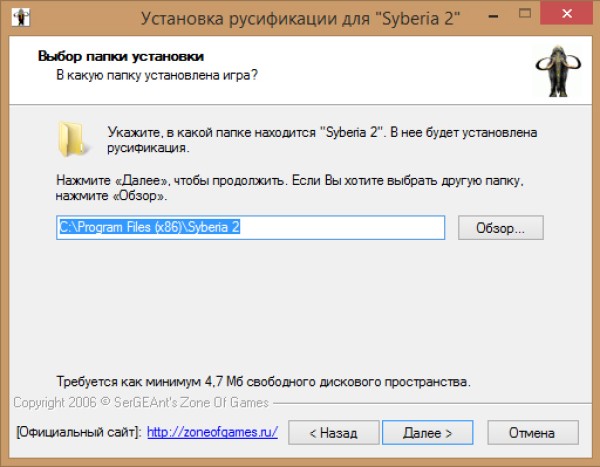Maximize the installer window
600x467 pixels.
point(525,14)
